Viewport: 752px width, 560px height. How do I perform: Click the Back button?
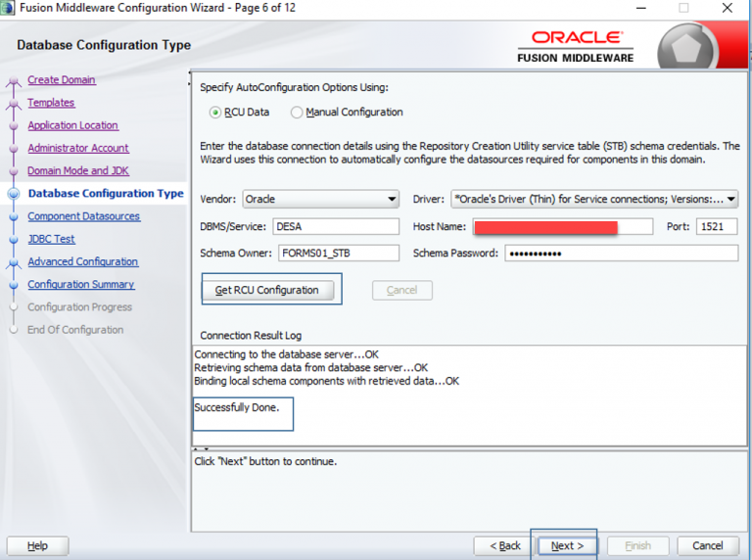click(504, 545)
